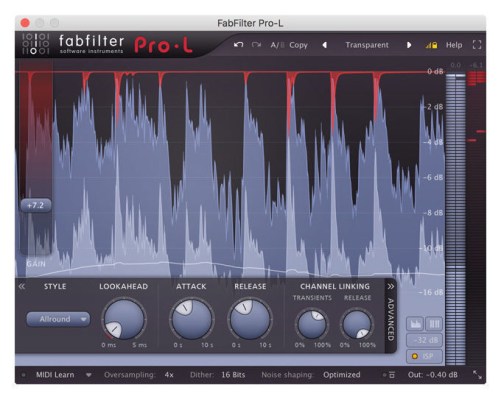
Task: Copy settings with the Copy button
Action: [x=298, y=45]
